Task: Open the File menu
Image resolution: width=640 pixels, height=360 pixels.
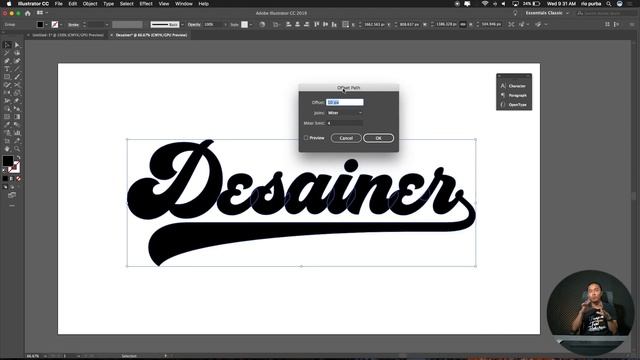Action: (58, 4)
